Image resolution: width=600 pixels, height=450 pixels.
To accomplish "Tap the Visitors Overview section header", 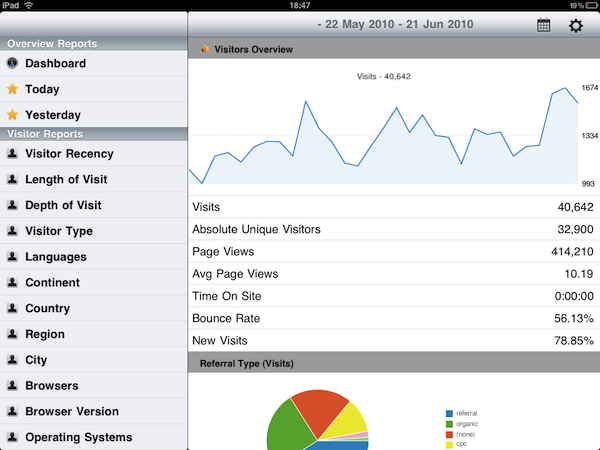I will click(394, 49).
